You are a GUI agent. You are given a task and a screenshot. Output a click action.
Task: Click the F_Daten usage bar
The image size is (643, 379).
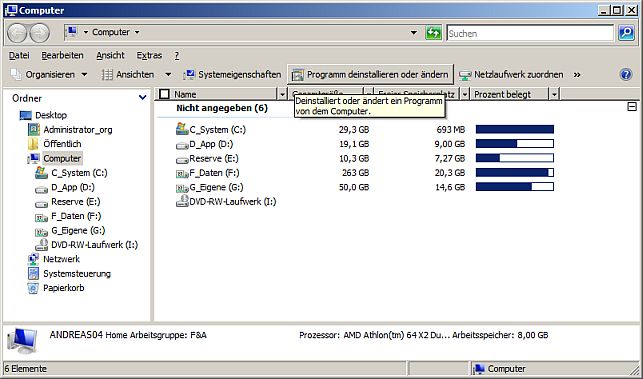(x=515, y=173)
